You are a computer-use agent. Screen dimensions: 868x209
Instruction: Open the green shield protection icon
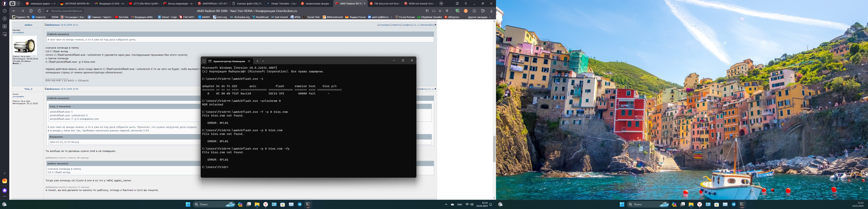(x=457, y=11)
